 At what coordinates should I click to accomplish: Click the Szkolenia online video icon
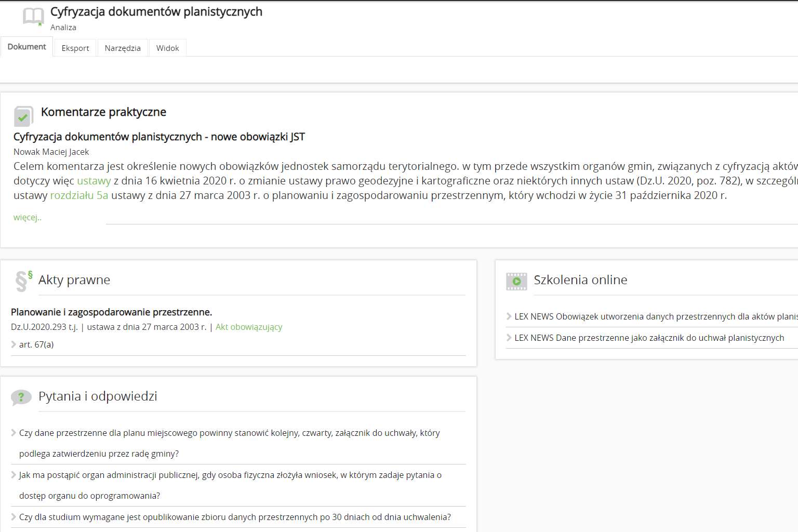coord(516,281)
